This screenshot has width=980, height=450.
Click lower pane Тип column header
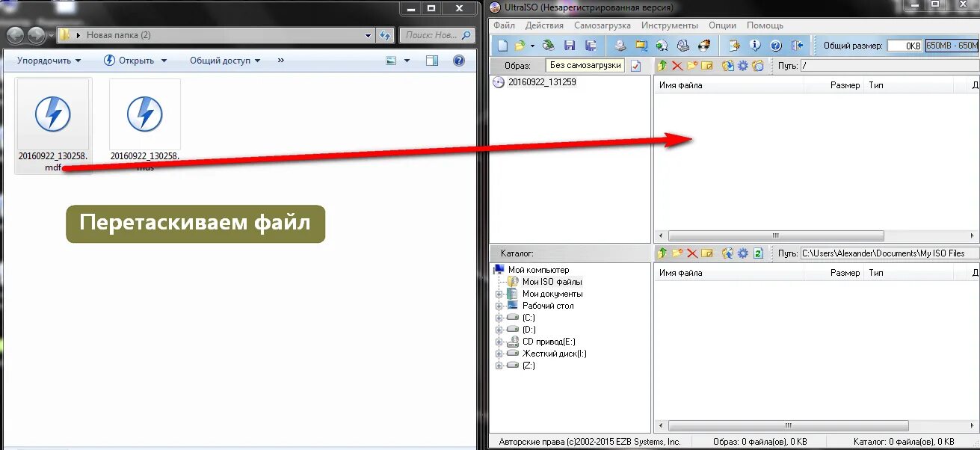pyautogui.click(x=907, y=273)
